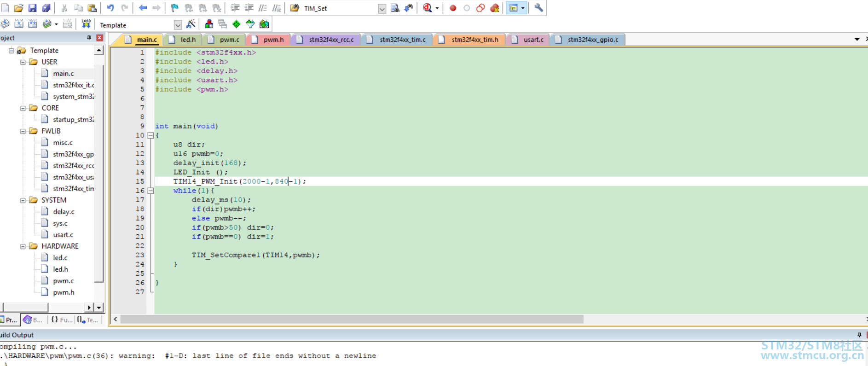Switch to the usart.c editor tab
Screen dimensions: 868x366
coord(528,40)
